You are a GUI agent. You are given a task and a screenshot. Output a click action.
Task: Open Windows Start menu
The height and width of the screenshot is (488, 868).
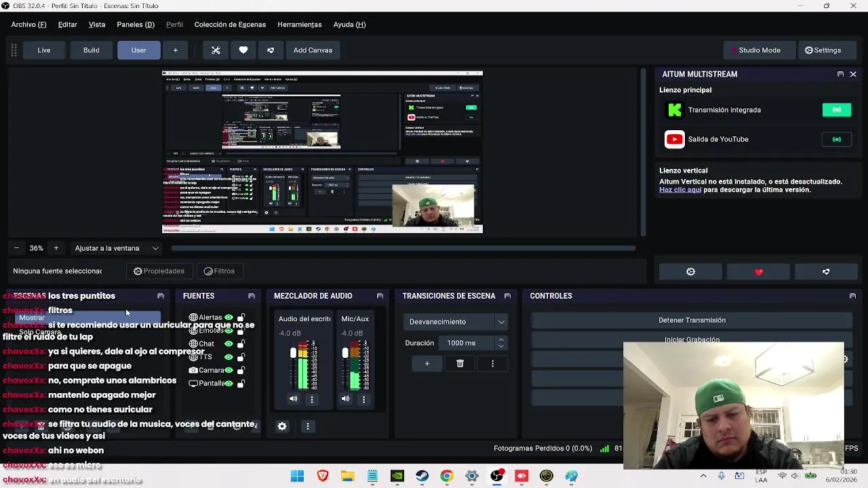click(x=298, y=476)
